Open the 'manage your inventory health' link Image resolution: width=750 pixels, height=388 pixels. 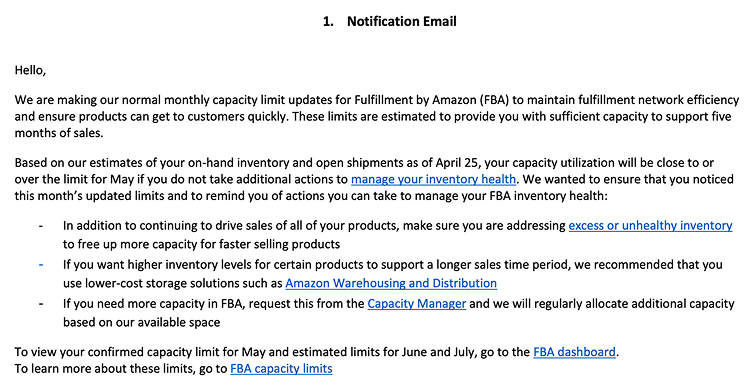433,179
